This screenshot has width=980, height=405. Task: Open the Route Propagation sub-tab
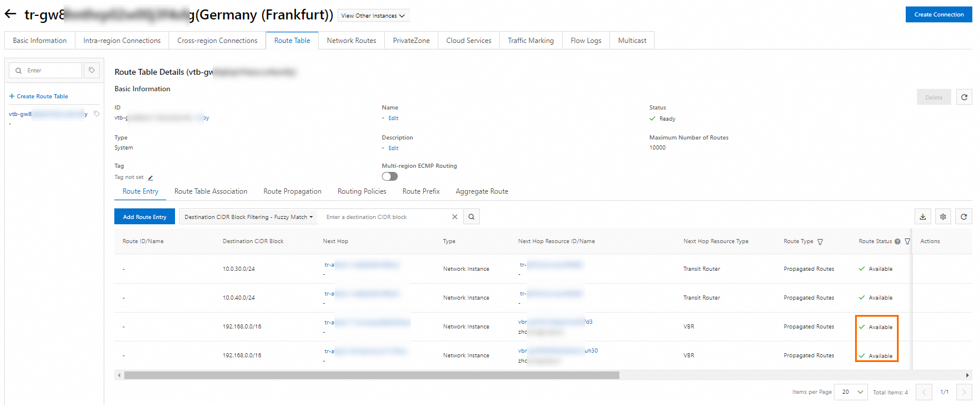pos(292,191)
